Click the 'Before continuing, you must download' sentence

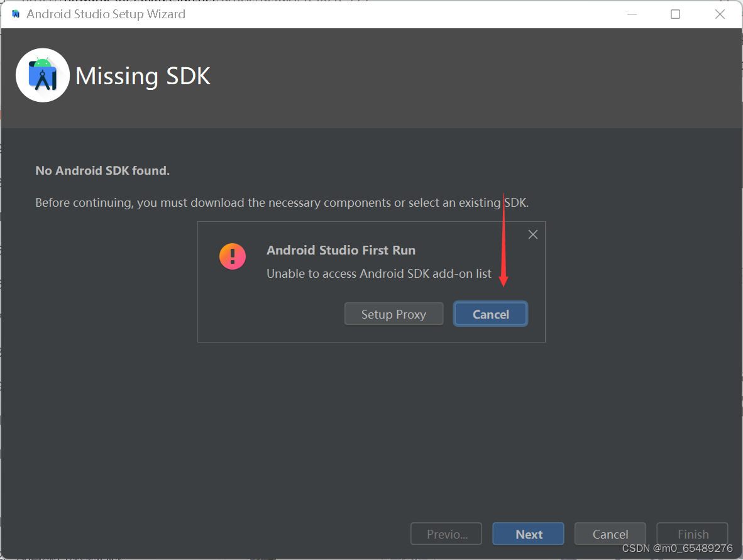pos(282,203)
